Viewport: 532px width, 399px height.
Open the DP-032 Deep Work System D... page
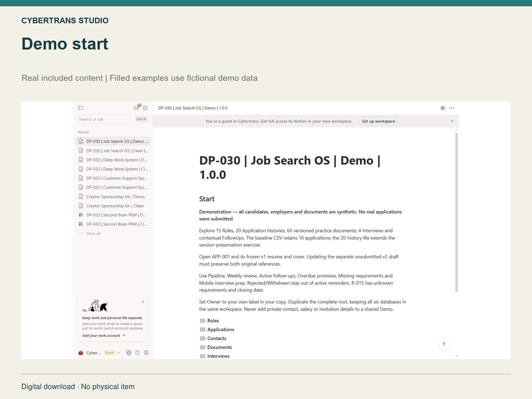coord(113,160)
